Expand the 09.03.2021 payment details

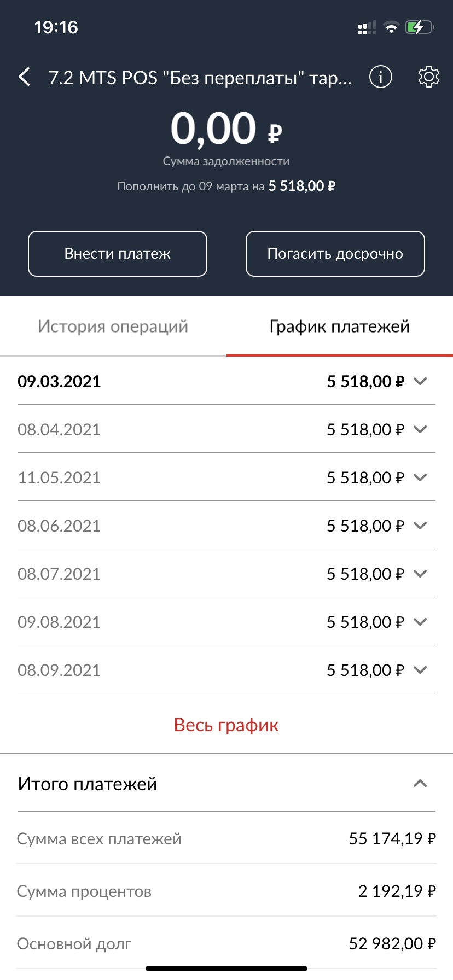[420, 381]
